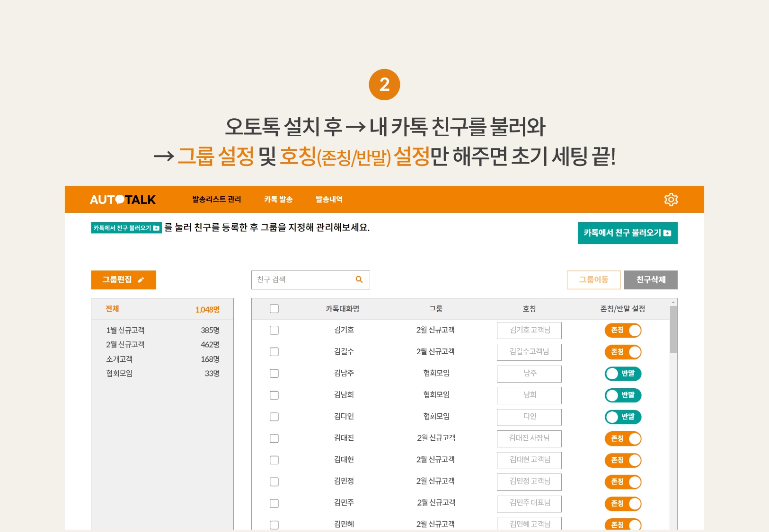Viewport: 769px width, 532px height.
Task: Check the select-all checkbox in table header
Action: click(274, 309)
